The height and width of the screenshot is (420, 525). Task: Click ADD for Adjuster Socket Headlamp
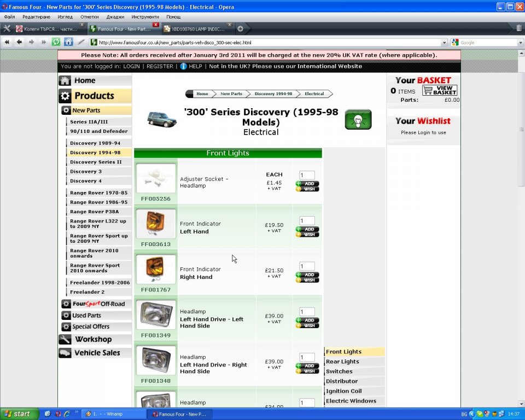coord(307,184)
